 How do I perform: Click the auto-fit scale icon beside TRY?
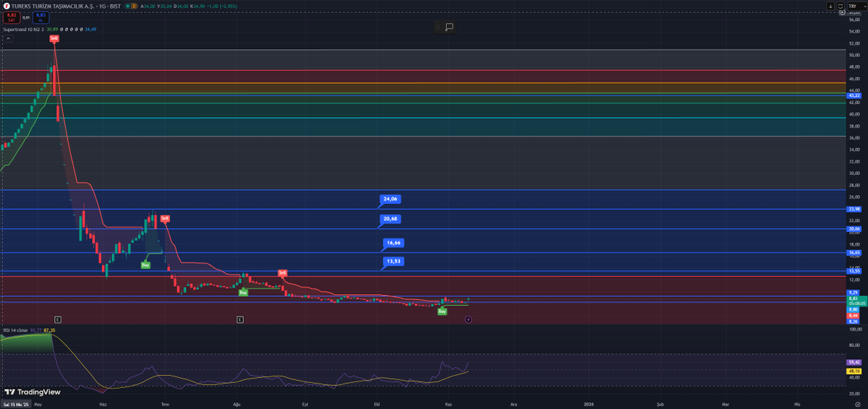(841, 6)
